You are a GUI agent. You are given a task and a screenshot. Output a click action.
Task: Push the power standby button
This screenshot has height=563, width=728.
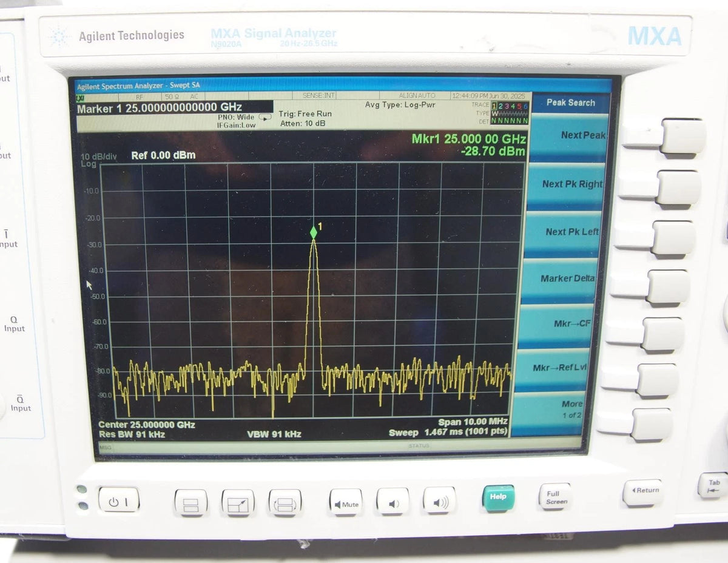click(119, 501)
